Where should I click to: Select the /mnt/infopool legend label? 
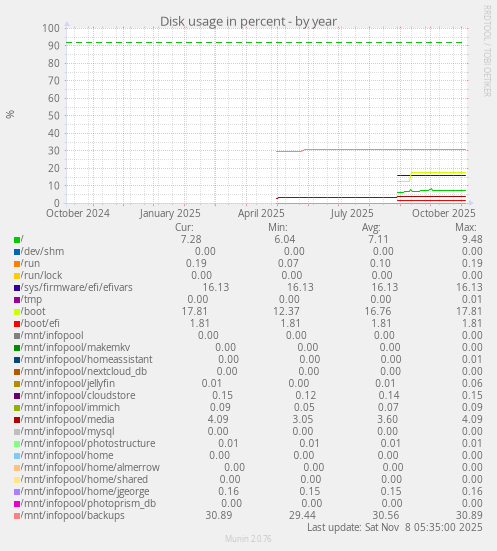pos(52,335)
